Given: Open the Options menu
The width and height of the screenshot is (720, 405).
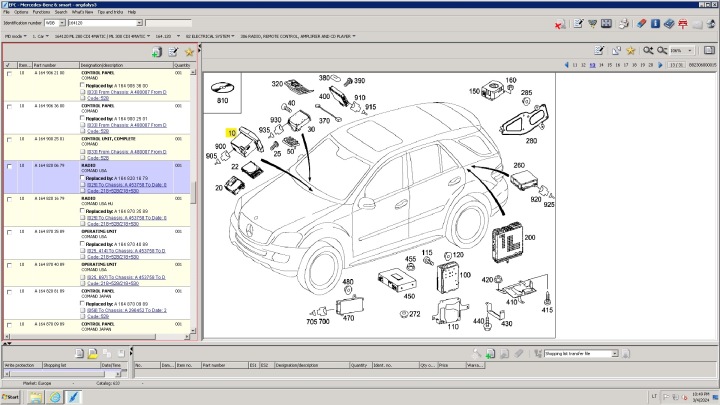Looking at the screenshot, I should 21,12.
